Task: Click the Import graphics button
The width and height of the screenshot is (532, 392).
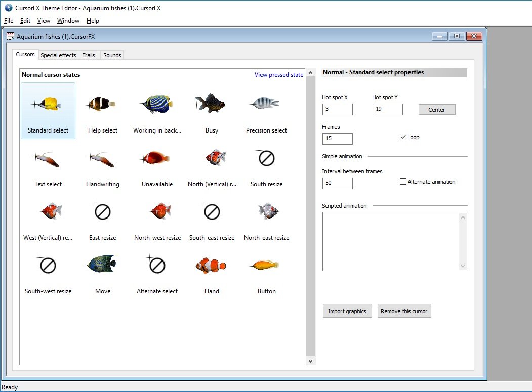Action: tap(347, 311)
